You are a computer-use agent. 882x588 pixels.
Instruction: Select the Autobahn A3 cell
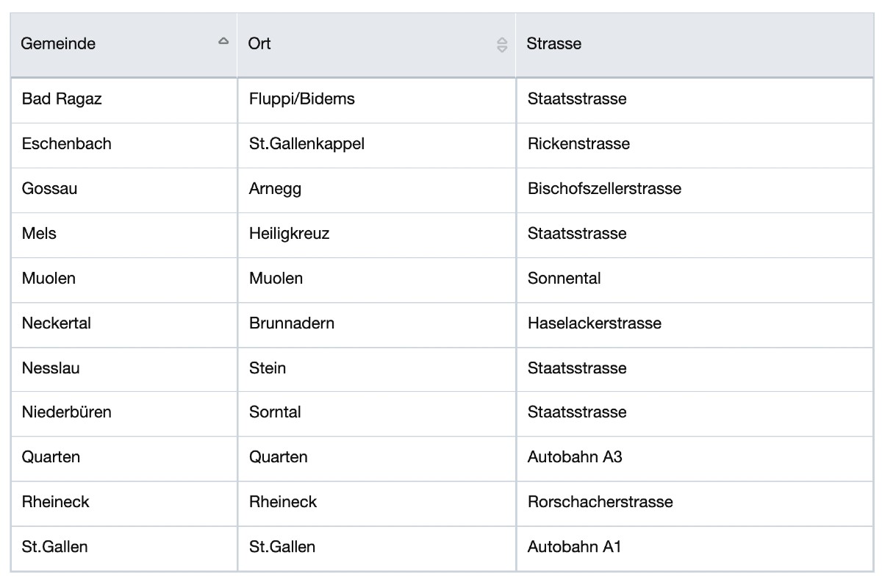[x=575, y=457]
